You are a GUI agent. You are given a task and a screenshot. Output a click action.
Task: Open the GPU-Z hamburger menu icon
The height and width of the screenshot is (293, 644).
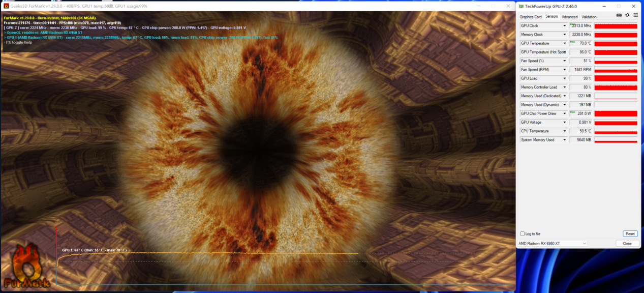(635, 15)
